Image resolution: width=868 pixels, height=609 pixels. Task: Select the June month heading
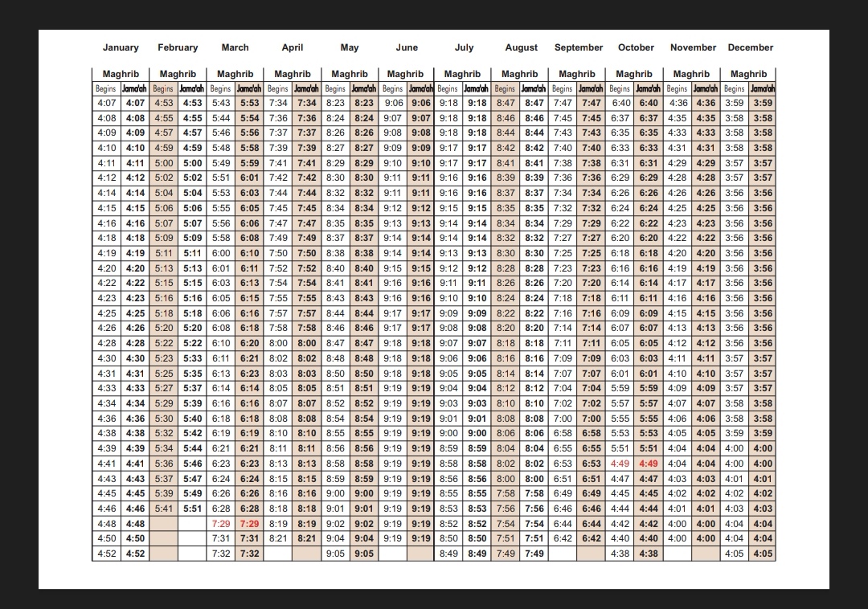[x=407, y=47]
